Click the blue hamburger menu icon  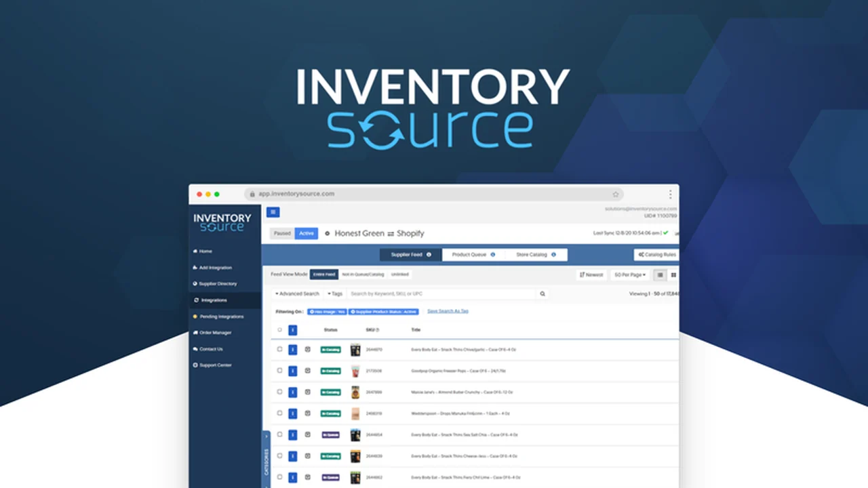273,212
